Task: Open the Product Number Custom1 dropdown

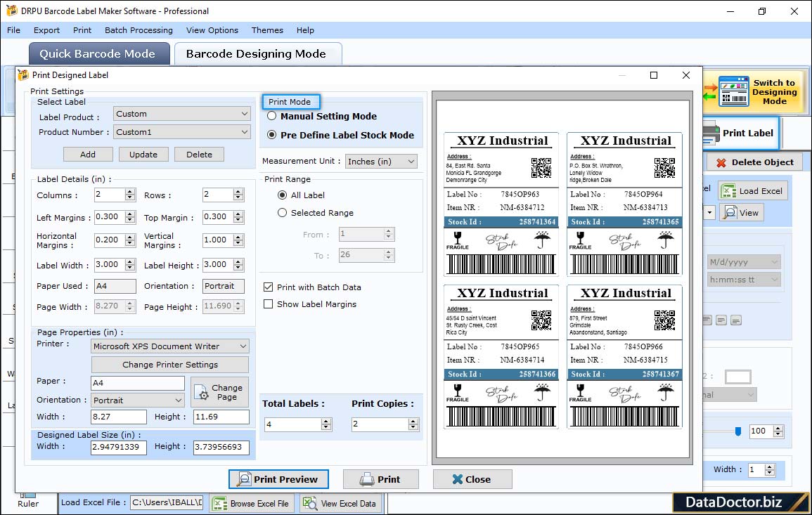Action: coord(182,132)
